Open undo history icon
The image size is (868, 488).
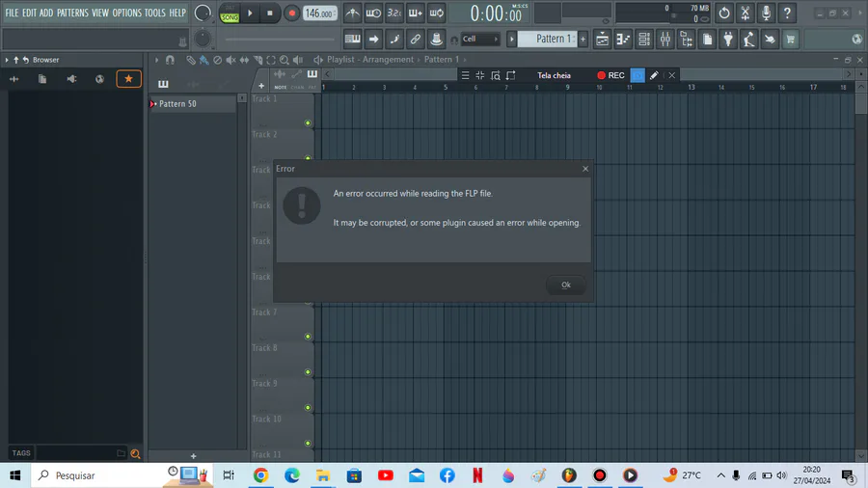pos(724,13)
